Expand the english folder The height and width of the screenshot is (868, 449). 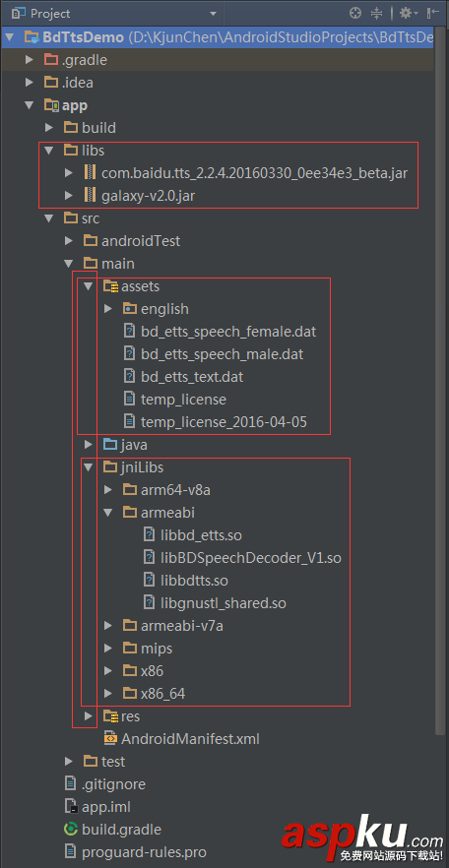tap(108, 309)
